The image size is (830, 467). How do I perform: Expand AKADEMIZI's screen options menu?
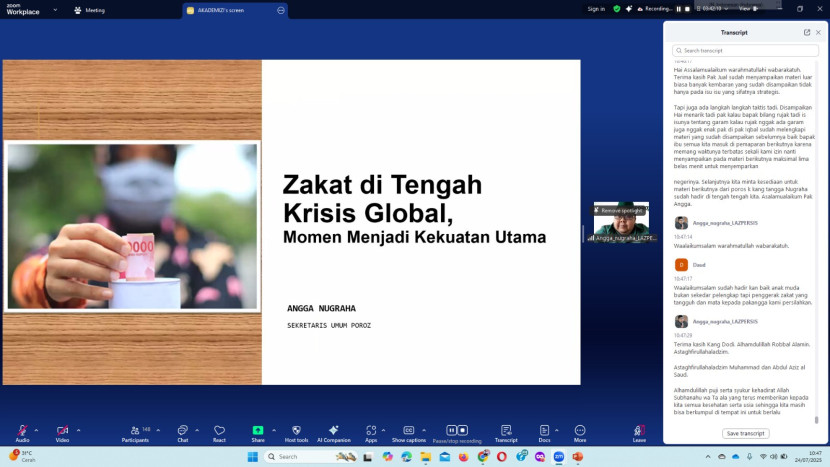281,10
